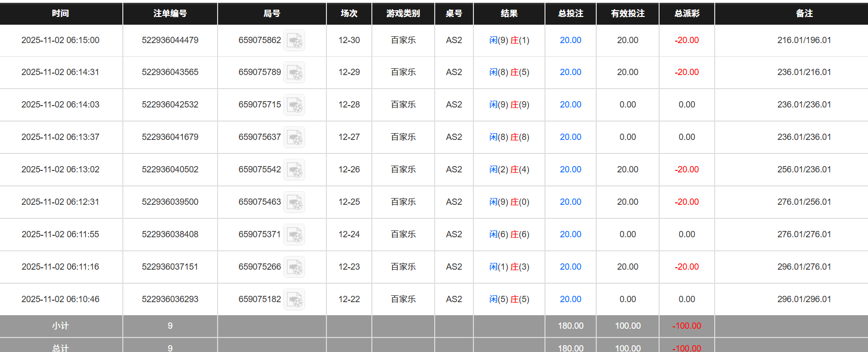Viewport: 868px width, 352px height.
Task: Open video replay icon for round 659075266
Action: pos(294,267)
